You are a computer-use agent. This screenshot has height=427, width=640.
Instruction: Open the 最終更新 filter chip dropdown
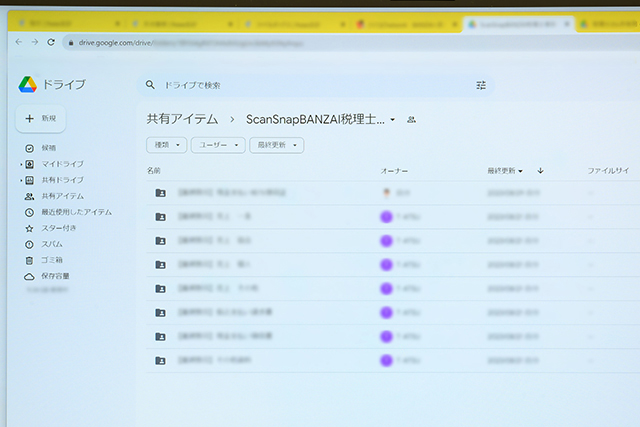pos(277,145)
